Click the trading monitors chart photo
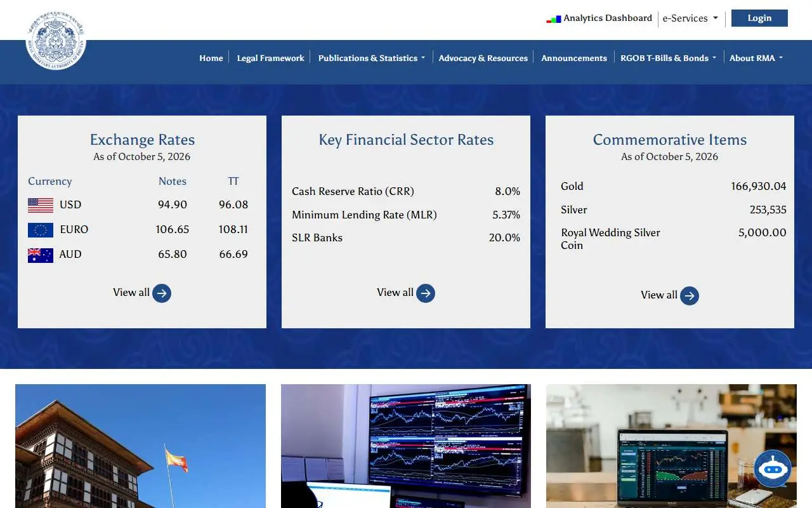The height and width of the screenshot is (508, 812). [x=406, y=446]
